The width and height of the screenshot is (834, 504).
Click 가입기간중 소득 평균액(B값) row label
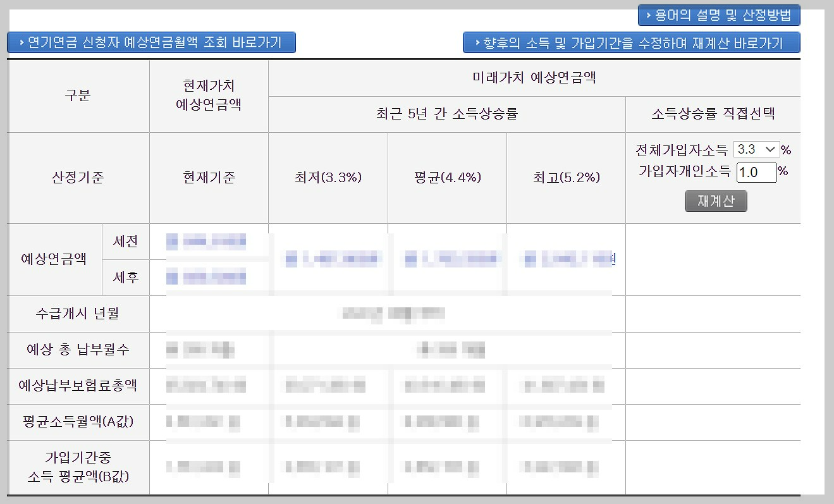pyautogui.click(x=78, y=467)
